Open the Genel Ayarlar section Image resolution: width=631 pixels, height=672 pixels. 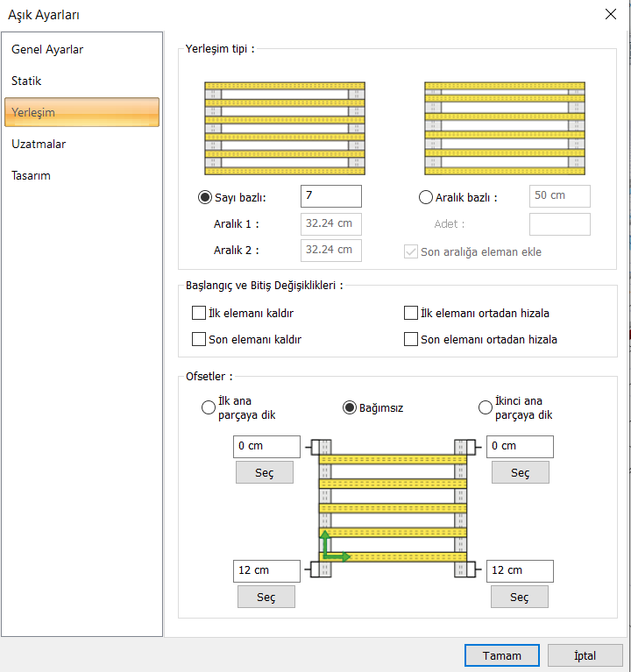[47, 50]
